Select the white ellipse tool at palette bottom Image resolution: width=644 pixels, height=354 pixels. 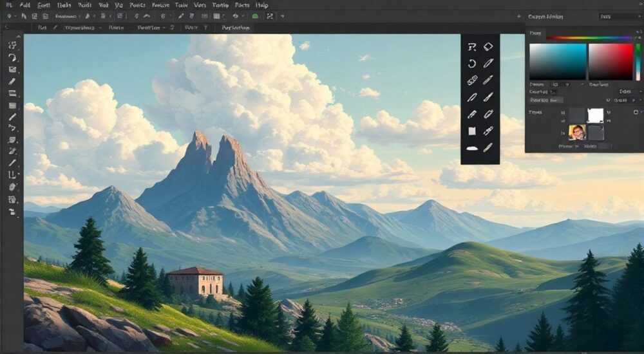tap(472, 148)
